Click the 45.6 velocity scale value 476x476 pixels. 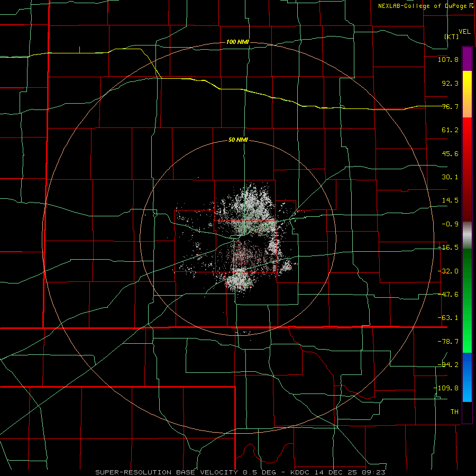tap(450, 153)
